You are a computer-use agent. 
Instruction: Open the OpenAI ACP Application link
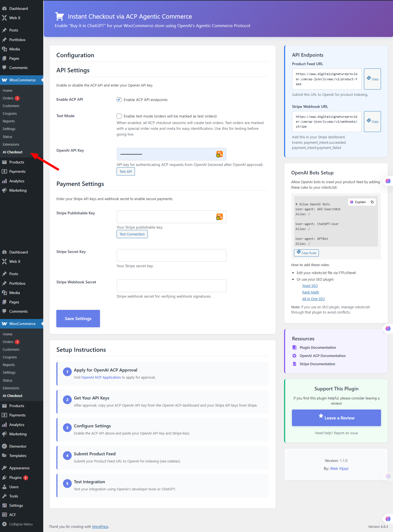click(101, 377)
